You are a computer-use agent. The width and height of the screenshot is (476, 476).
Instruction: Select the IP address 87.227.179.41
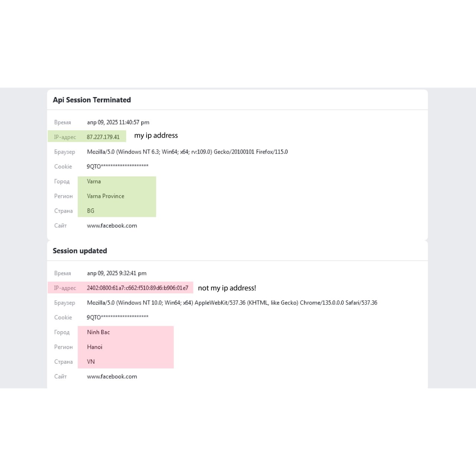tap(103, 137)
